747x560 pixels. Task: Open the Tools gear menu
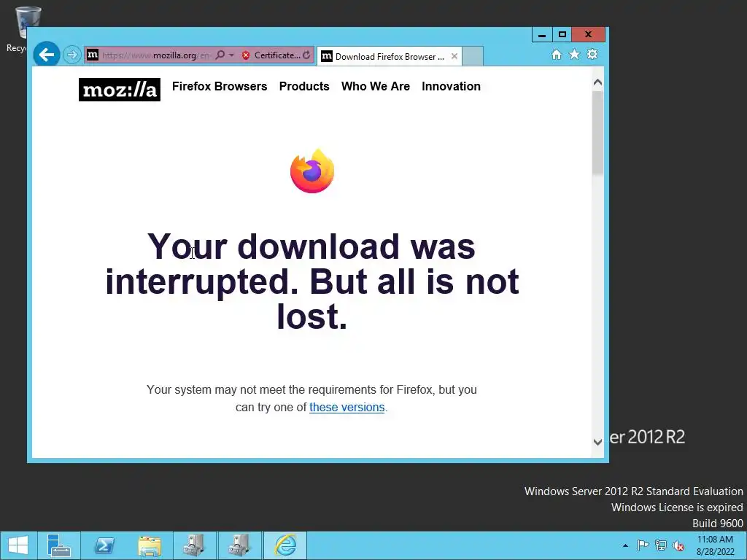coord(592,54)
